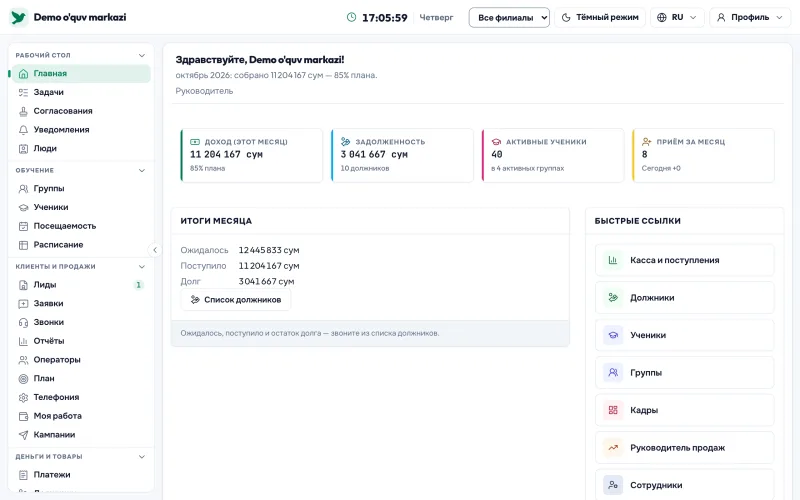The image size is (800, 500).
Task: Click the checklist icon beside Задачи
Action: (x=23, y=92)
